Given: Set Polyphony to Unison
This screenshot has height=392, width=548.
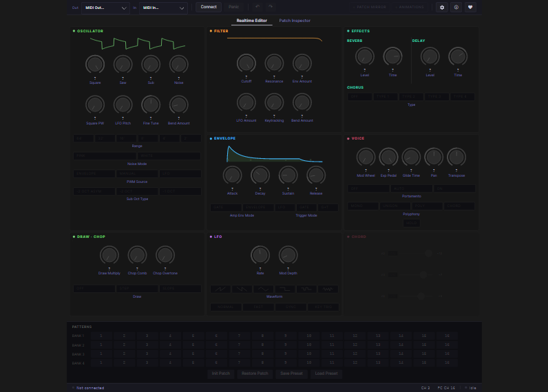Looking at the screenshot, I should pyautogui.click(x=395, y=206).
